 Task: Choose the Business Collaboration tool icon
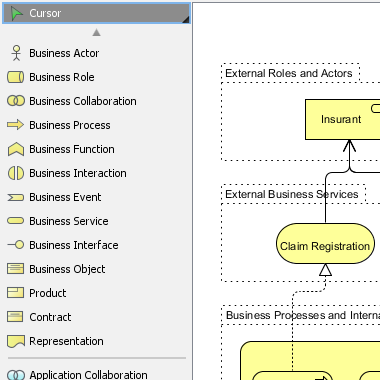point(16,101)
